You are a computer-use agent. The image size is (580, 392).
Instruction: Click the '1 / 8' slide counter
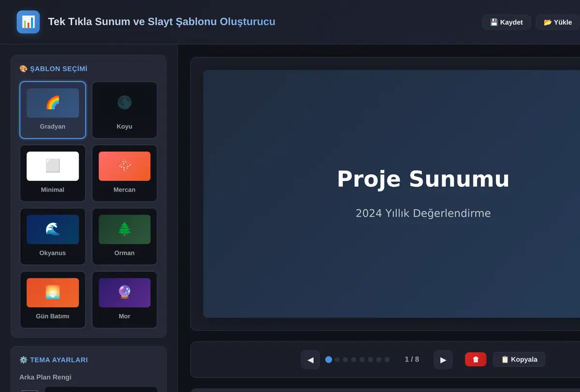[412, 360]
